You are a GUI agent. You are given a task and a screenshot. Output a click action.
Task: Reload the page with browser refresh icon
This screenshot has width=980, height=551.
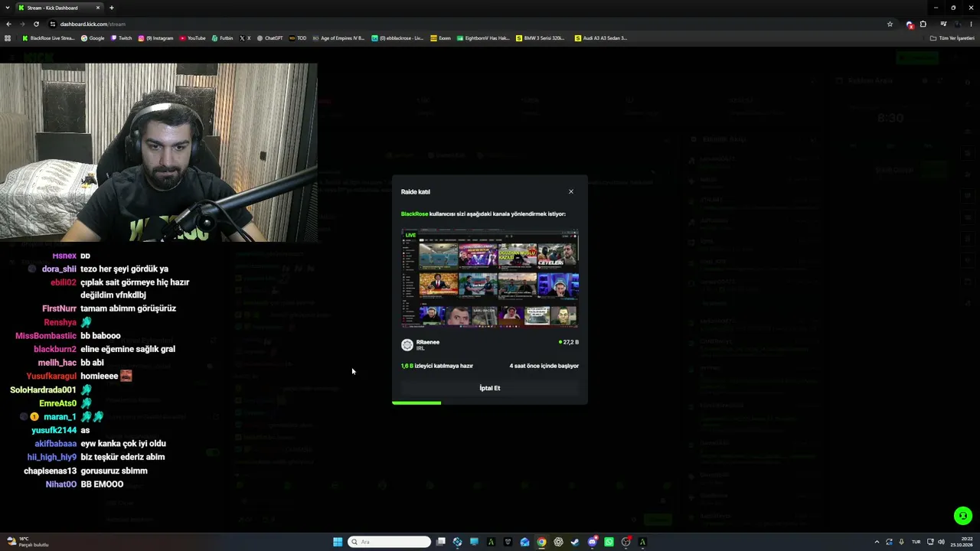[x=36, y=24]
